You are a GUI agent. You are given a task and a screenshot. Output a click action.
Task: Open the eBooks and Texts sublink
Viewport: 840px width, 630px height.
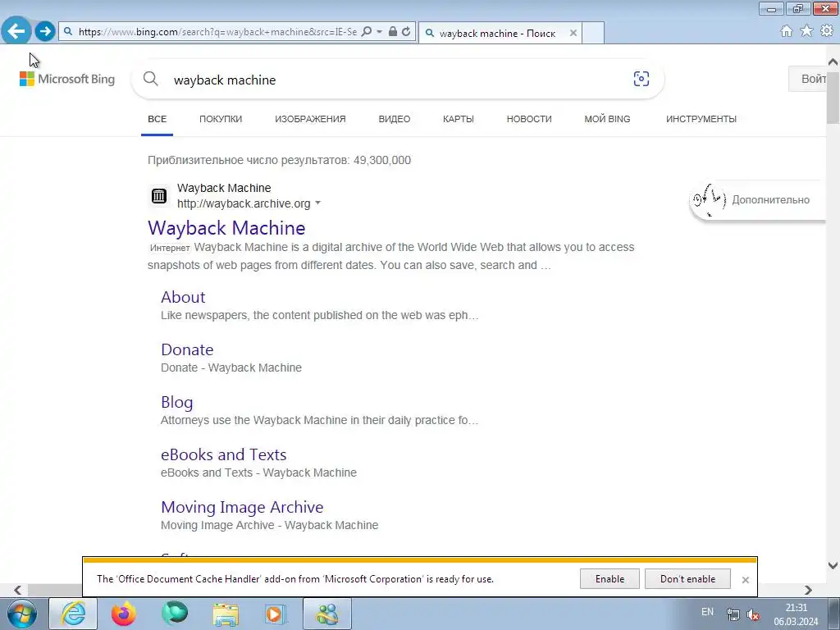click(x=223, y=454)
